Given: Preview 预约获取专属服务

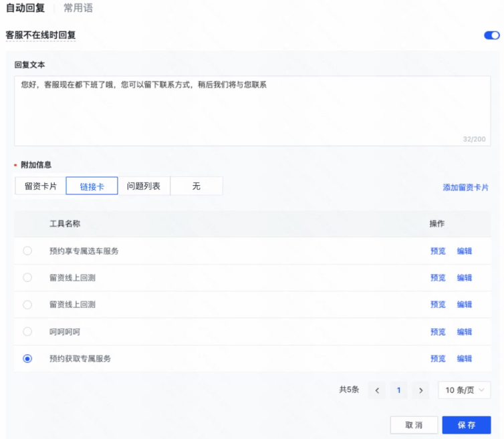Looking at the screenshot, I should point(438,359).
